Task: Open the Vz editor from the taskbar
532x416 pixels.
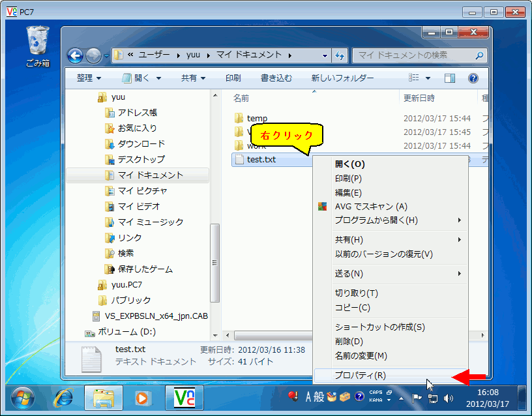Action: pos(185,398)
